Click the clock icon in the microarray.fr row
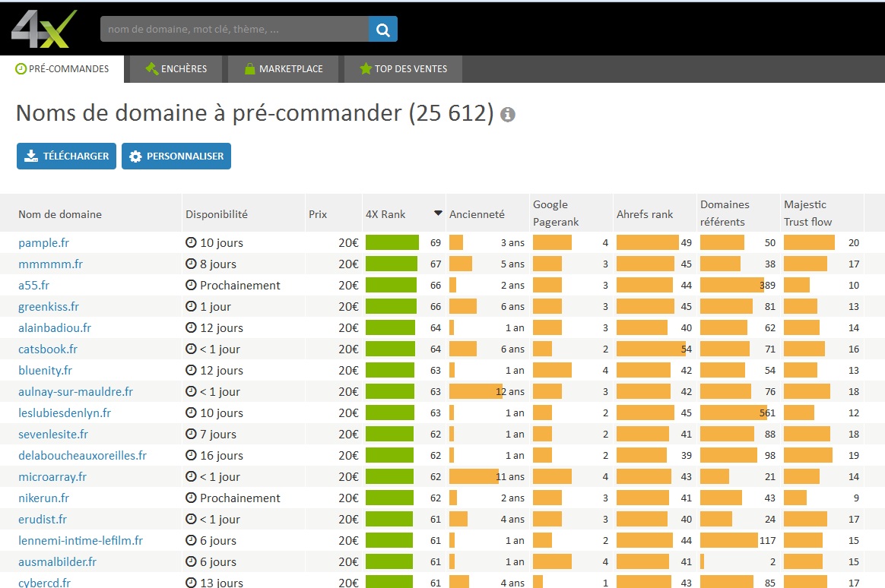This screenshot has width=885, height=588. [191, 476]
